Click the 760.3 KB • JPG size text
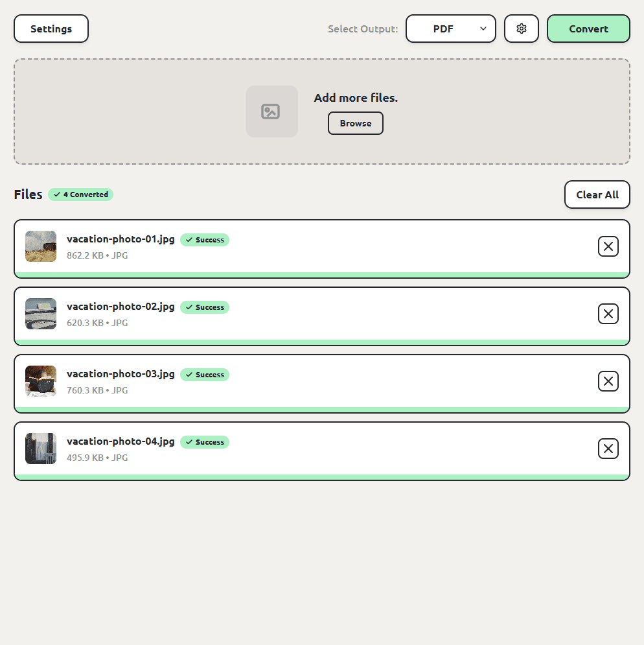 click(97, 390)
